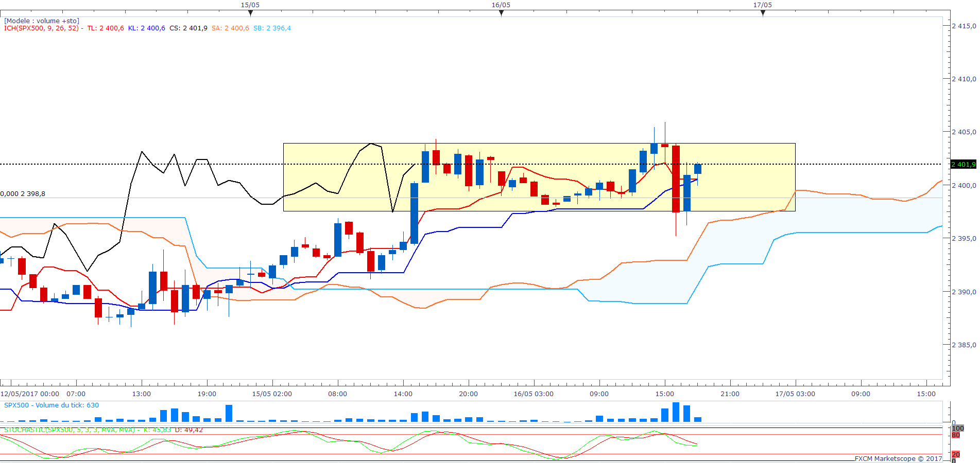
Task: Click the 2 405,0 price axis label
Action: coord(964,132)
